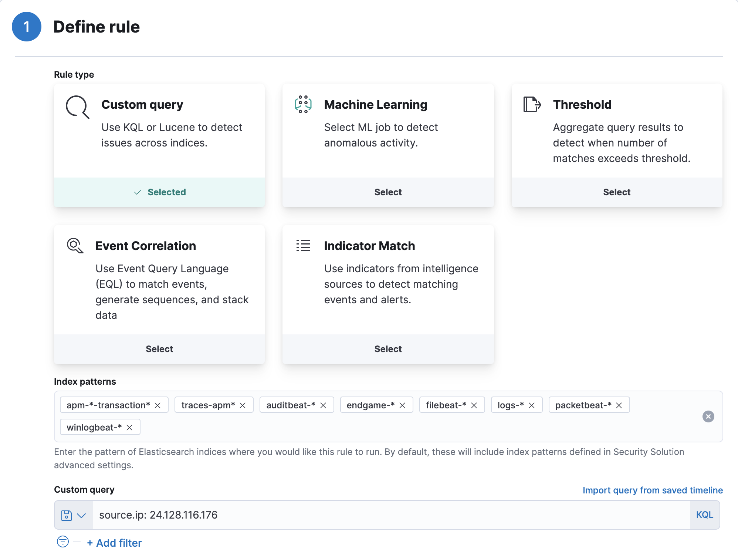Image resolution: width=738 pixels, height=560 pixels.
Task: Clear all index patterns with circle X
Action: click(x=708, y=416)
